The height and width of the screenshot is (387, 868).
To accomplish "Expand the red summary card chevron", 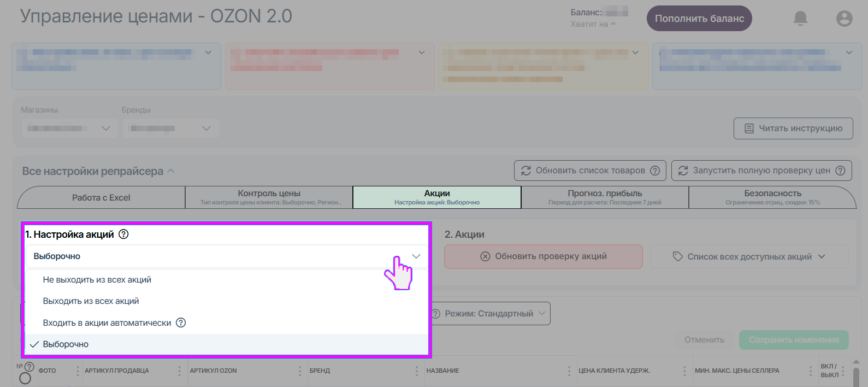I will tap(422, 52).
